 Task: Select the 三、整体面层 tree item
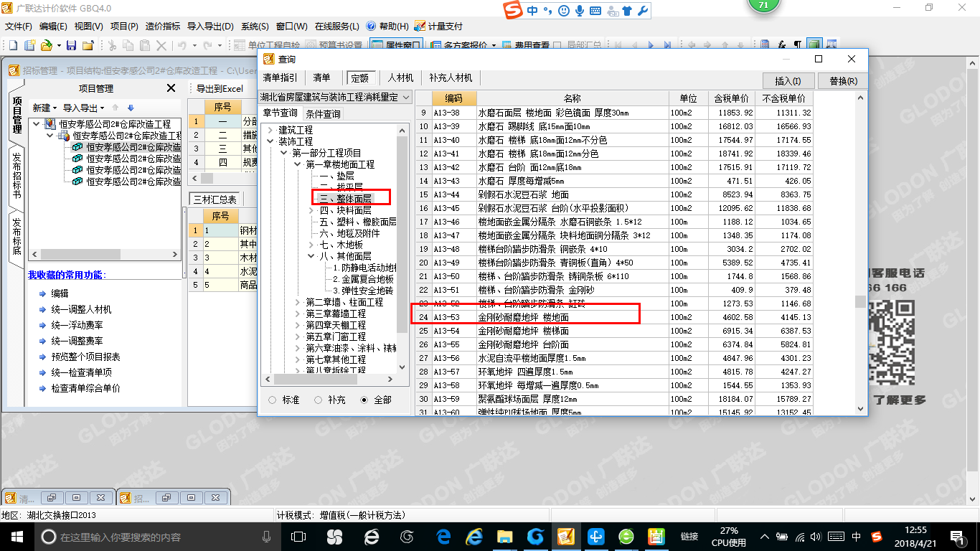click(346, 199)
